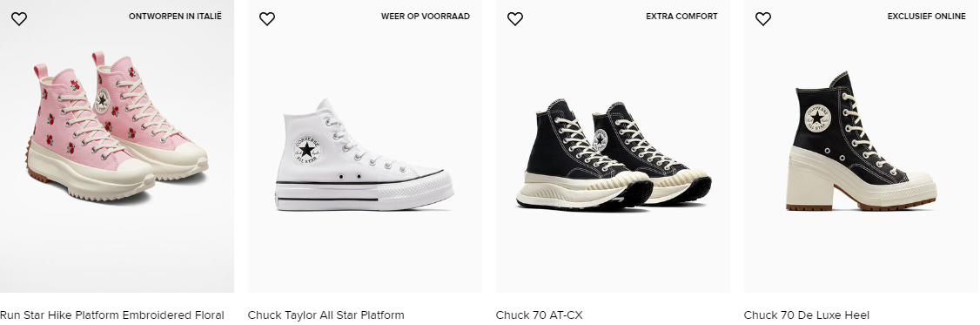Click the 'Weer op voorraad' label
980x325 pixels.
425,17
